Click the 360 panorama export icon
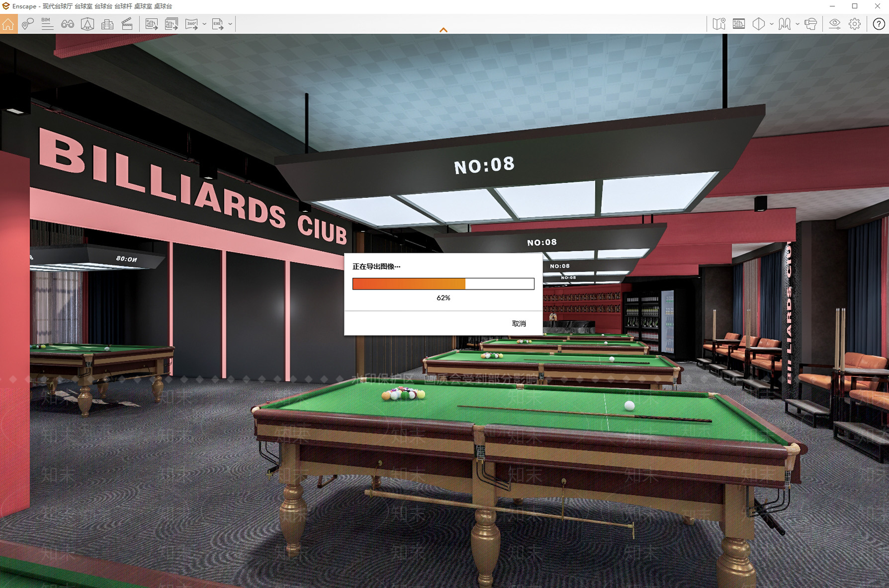The image size is (889, 588). pyautogui.click(x=192, y=24)
